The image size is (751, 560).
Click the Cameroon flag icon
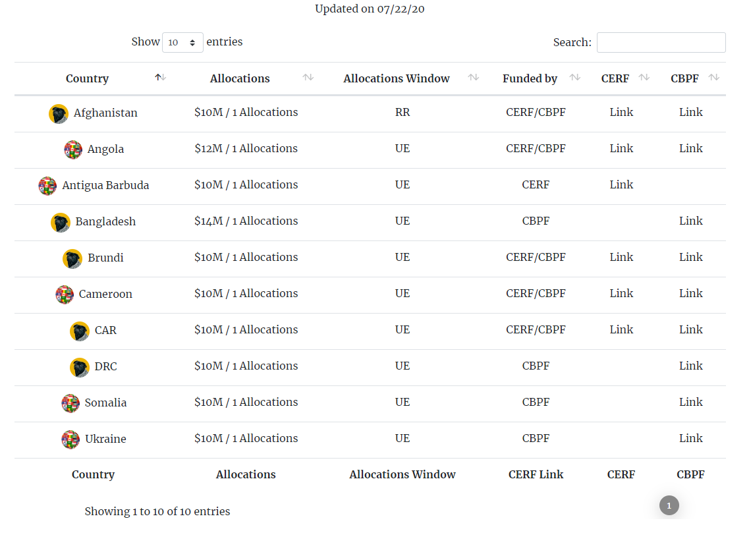tap(65, 294)
